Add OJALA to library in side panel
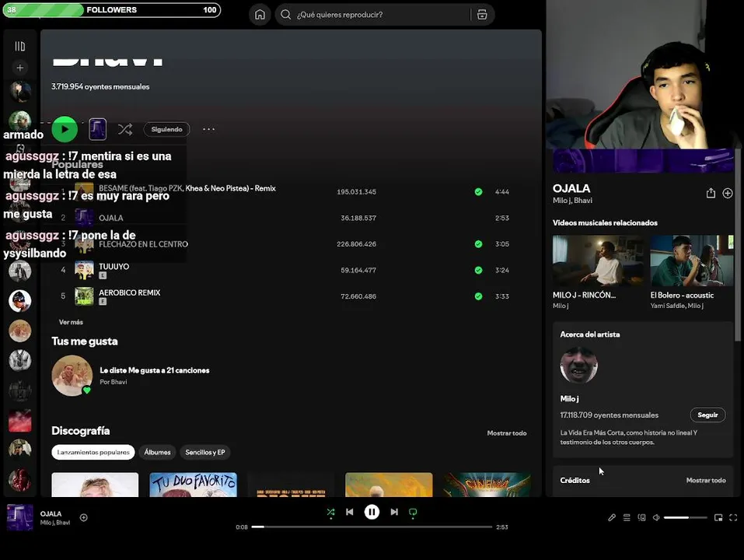 [728, 193]
